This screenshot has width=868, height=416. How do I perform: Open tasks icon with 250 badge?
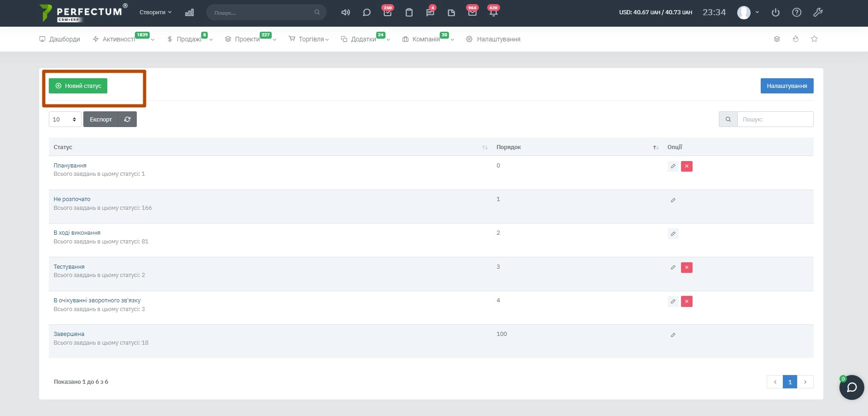tap(387, 12)
